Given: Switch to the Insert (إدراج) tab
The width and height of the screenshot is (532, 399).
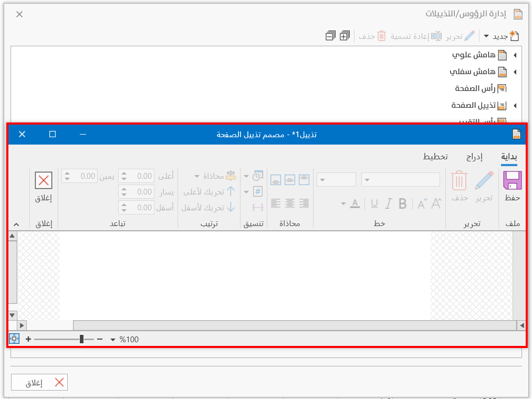Looking at the screenshot, I should click(x=474, y=157).
